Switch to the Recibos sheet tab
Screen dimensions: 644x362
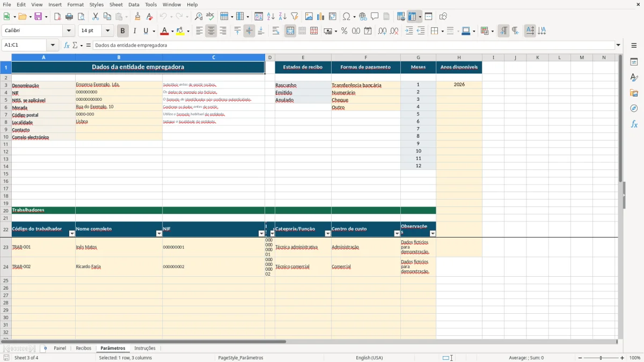point(83,349)
